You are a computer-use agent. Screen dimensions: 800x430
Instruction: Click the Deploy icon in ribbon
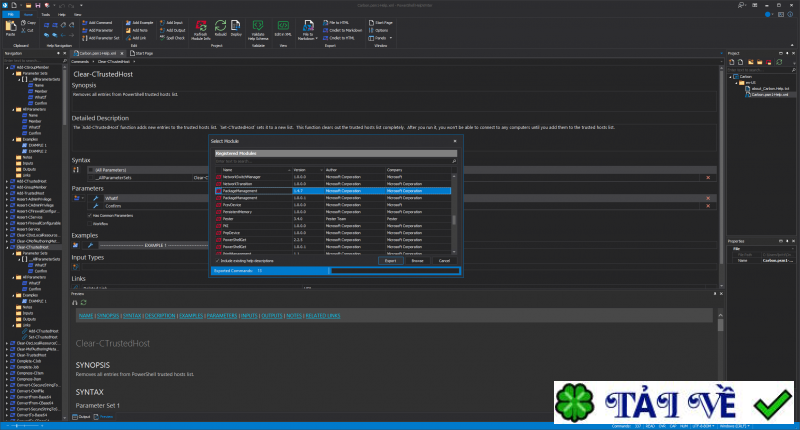(236, 26)
